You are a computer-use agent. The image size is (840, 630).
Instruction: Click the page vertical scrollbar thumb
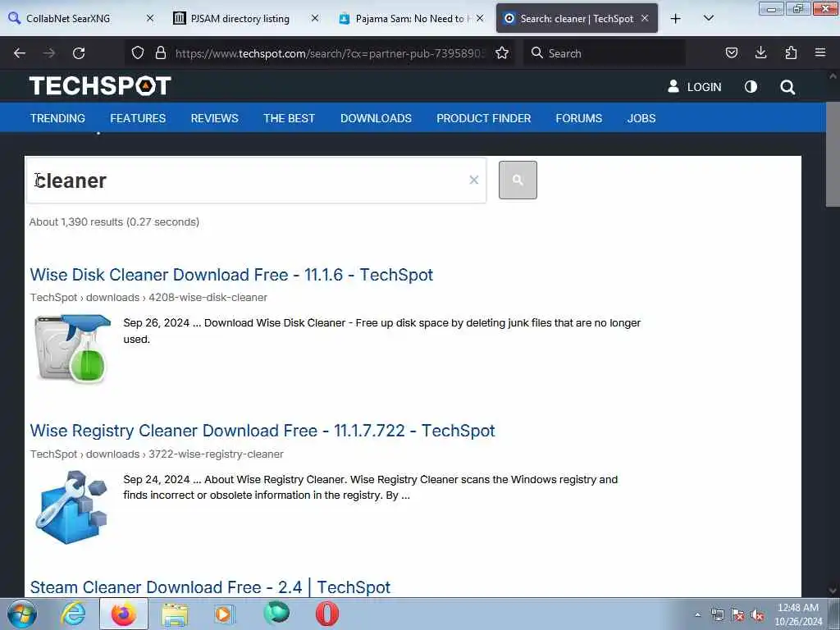click(x=833, y=154)
